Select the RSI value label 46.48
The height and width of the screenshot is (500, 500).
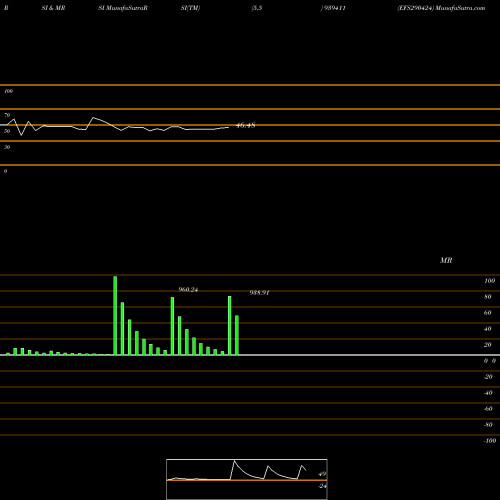pyautogui.click(x=246, y=126)
